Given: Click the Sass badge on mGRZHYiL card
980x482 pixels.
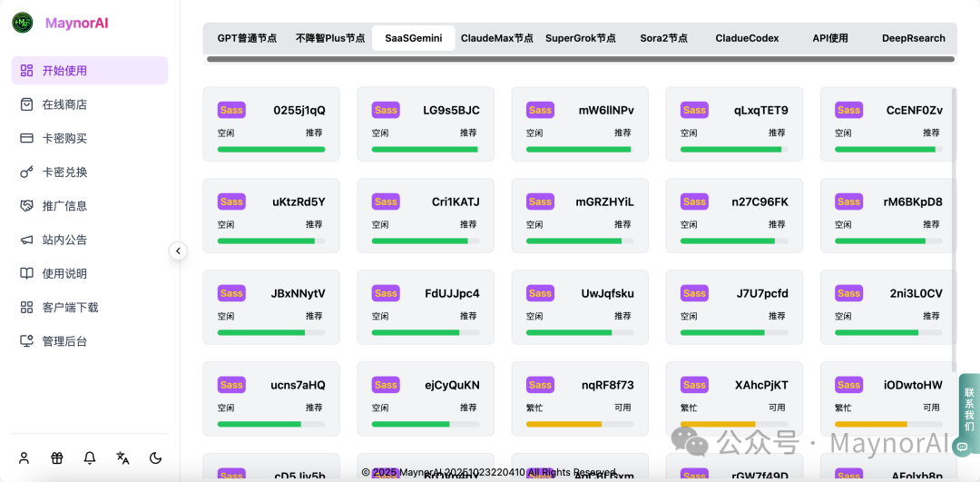Looking at the screenshot, I should click(540, 202).
